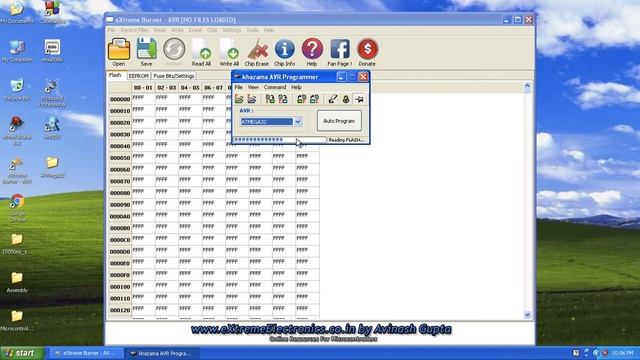Open eXtreme Burner Settings menu
The image size is (640, 360).
coord(231,30)
